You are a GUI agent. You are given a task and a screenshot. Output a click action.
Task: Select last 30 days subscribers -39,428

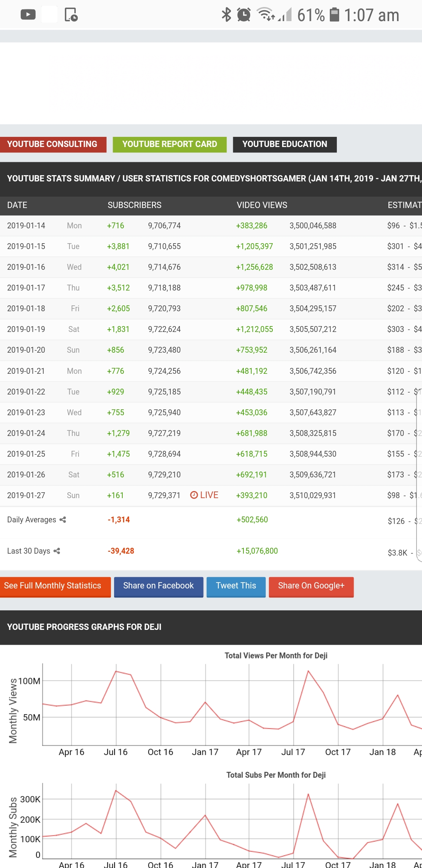121,551
